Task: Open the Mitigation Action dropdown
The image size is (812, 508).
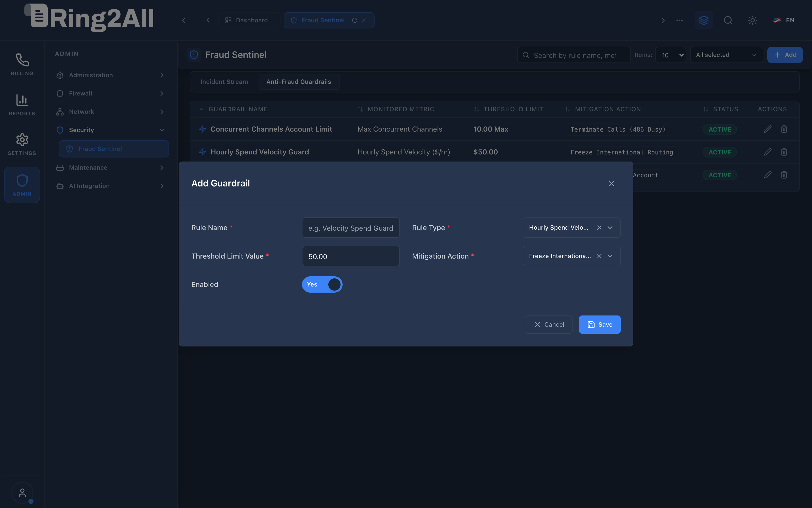Action: [x=571, y=256]
